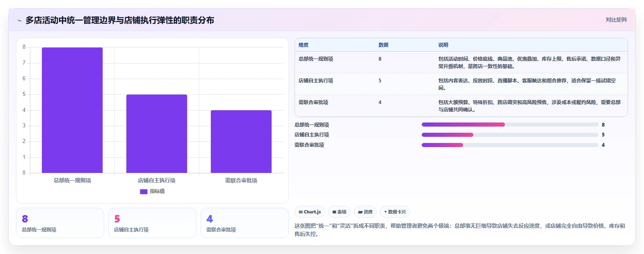Click the 说明 column header
Screen dimensions: 644x254
(443, 45)
